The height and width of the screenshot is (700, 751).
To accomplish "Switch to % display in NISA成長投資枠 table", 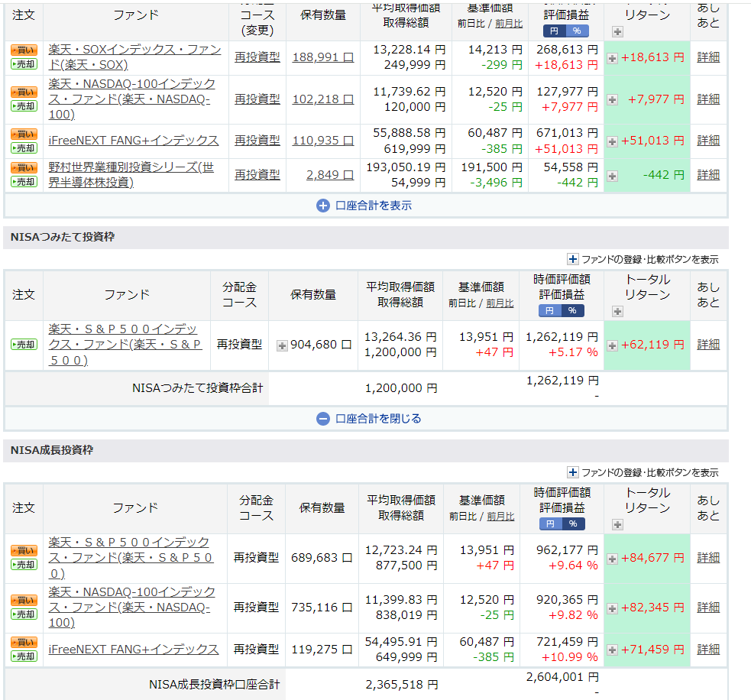I will (x=573, y=524).
